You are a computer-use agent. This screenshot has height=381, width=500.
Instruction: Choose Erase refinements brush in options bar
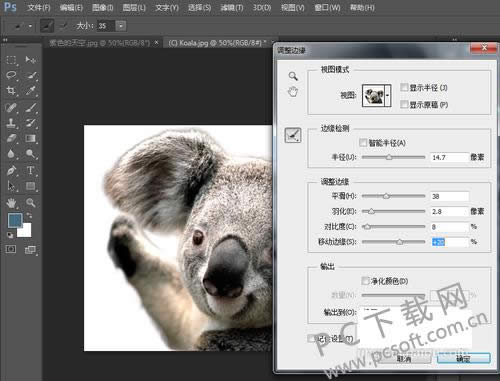[64, 26]
